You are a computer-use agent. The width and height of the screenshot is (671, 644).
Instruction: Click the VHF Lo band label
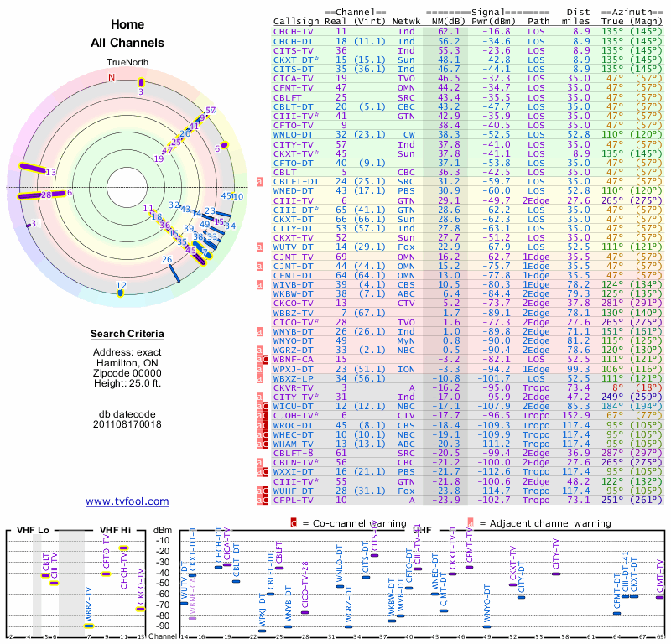(x=33, y=530)
